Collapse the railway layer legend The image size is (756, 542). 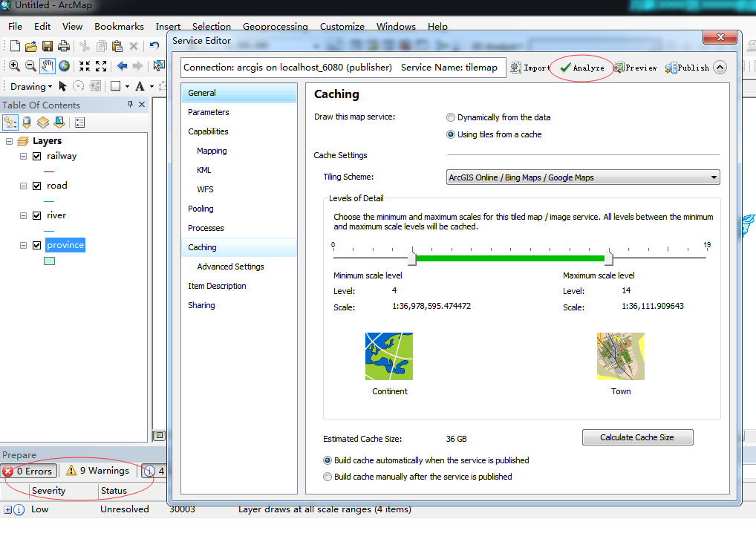(23, 156)
